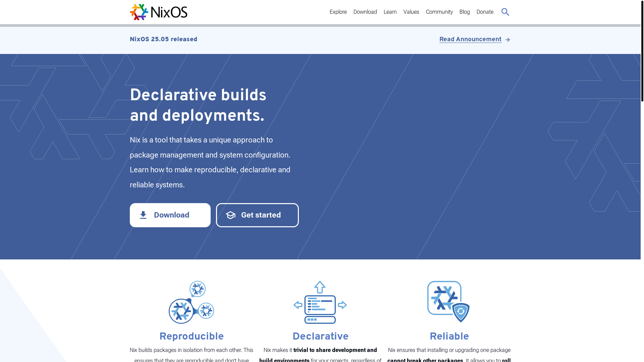Open the search magnifier icon

click(x=505, y=12)
